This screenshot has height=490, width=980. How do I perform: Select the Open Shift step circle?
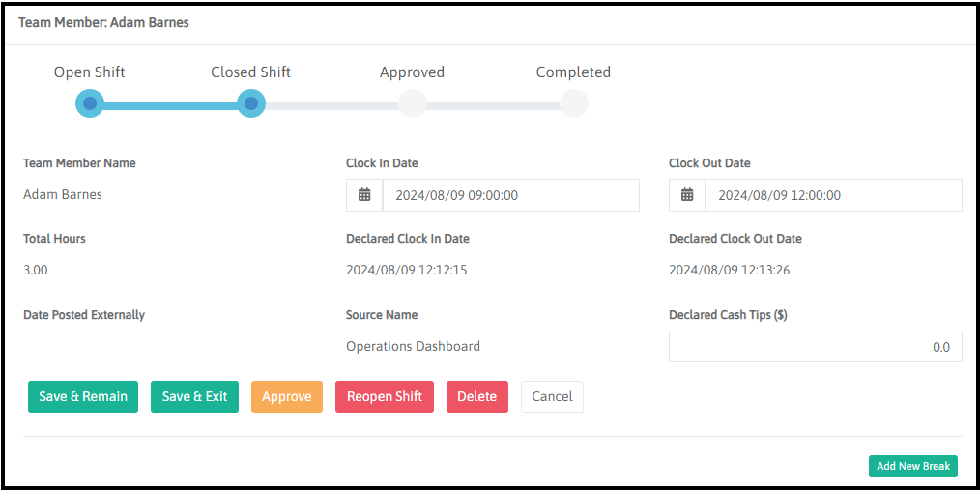click(x=90, y=103)
